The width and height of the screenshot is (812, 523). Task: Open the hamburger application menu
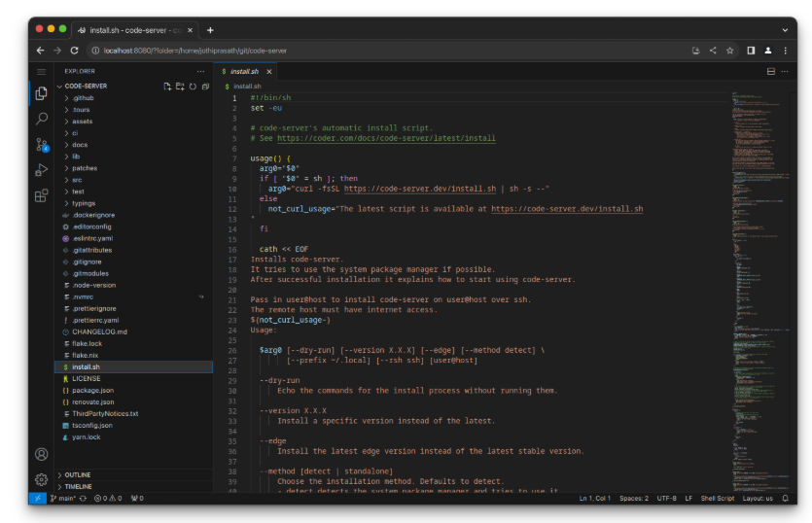tap(41, 71)
